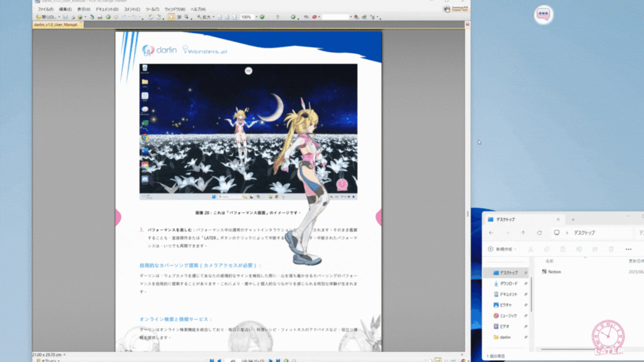Open the 新規作成 dropdown in File Explorer

(x=502, y=249)
